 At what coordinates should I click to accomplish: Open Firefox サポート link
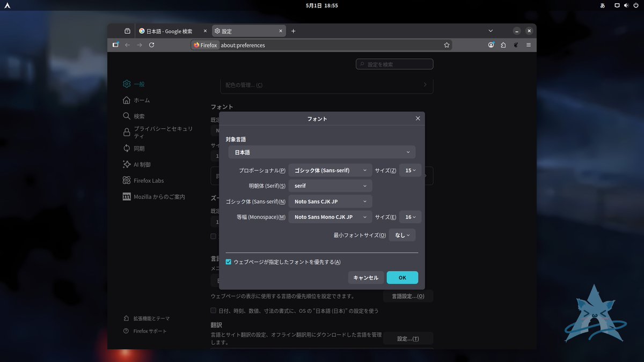click(144, 331)
